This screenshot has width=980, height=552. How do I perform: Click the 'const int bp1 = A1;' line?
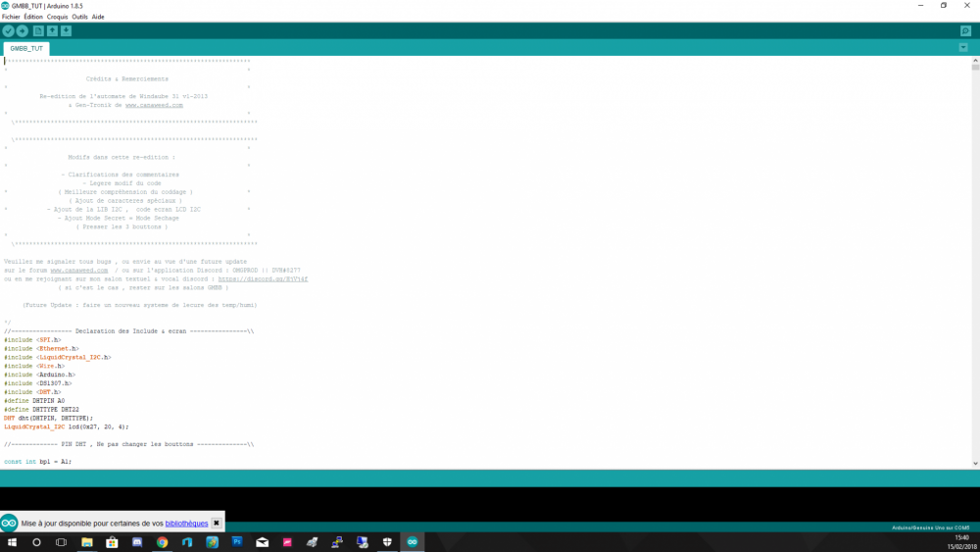pos(37,462)
